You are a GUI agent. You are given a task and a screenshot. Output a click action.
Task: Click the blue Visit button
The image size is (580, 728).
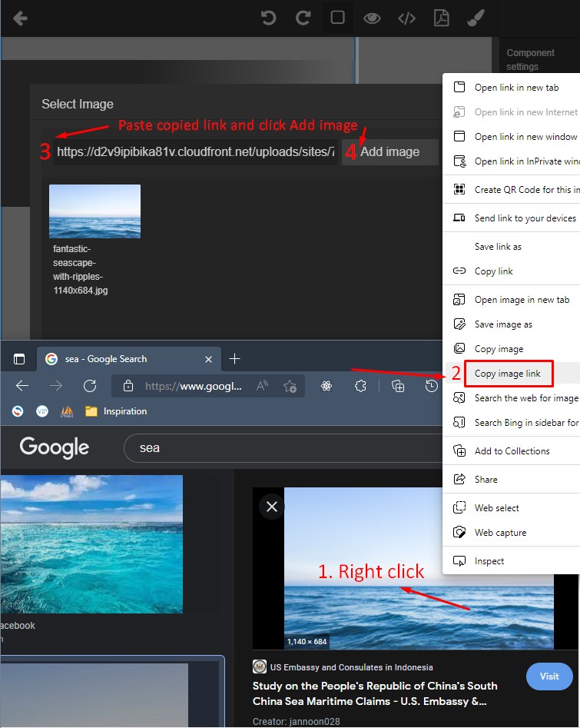[x=549, y=676]
